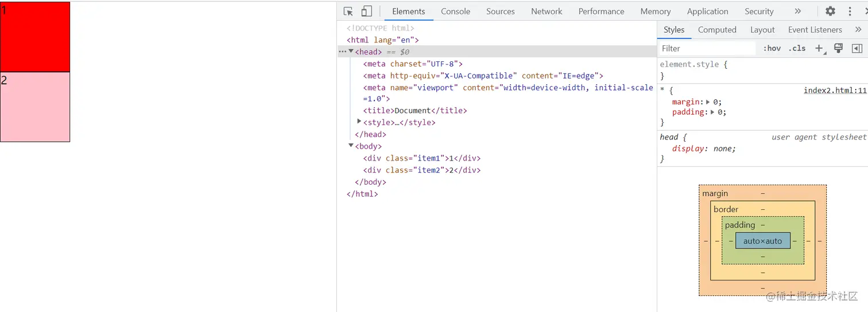This screenshot has height=312, width=868.
Task: Toggle the computed styles sidebar icon
Action: pyautogui.click(x=857, y=48)
